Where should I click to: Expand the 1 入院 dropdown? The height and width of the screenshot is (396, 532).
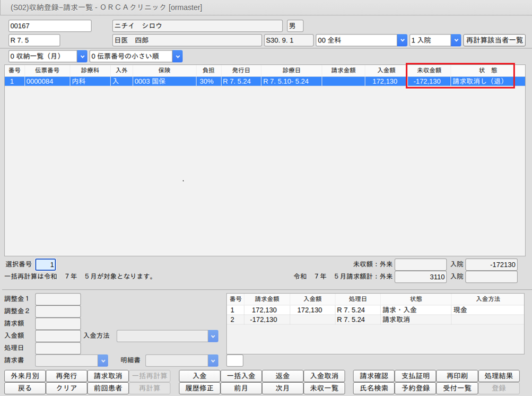[456, 40]
